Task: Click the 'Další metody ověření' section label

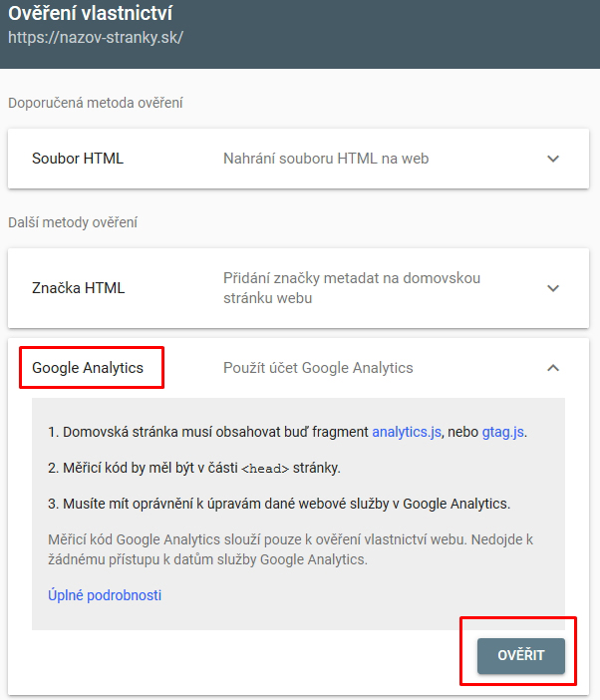Action: click(73, 222)
